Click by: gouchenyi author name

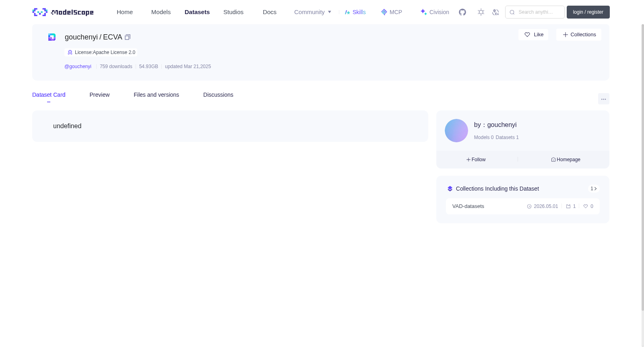495,125
